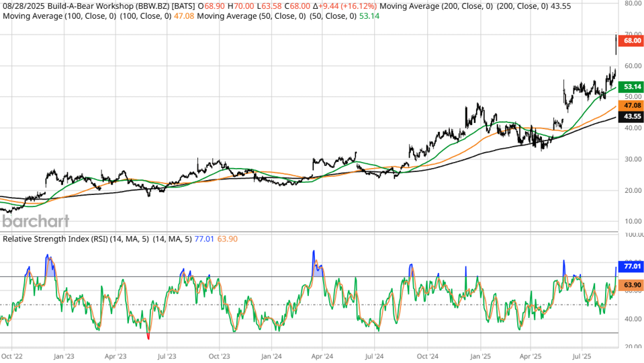This screenshot has width=644, height=363.
Task: Click the Apr '24 time axis label
Action: 322,356
